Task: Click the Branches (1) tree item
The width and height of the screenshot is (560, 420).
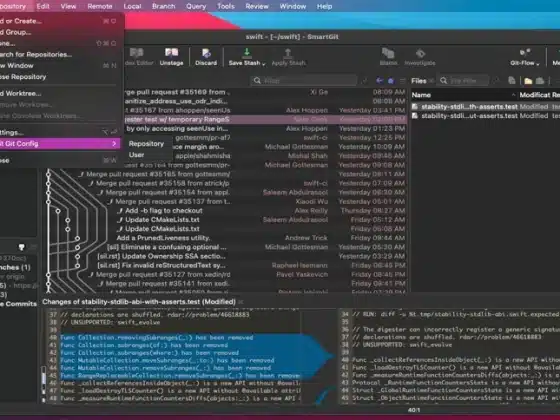Action: tap(15, 268)
